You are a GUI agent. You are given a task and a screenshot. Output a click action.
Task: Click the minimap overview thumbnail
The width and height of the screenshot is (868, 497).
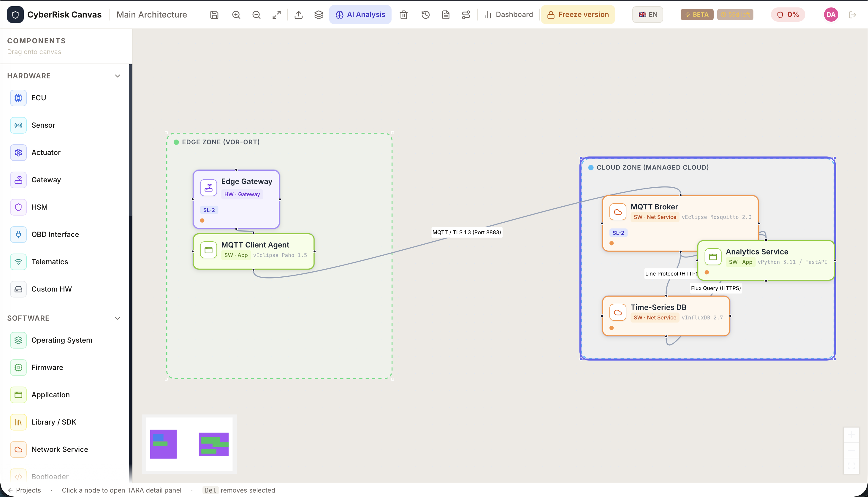point(189,444)
